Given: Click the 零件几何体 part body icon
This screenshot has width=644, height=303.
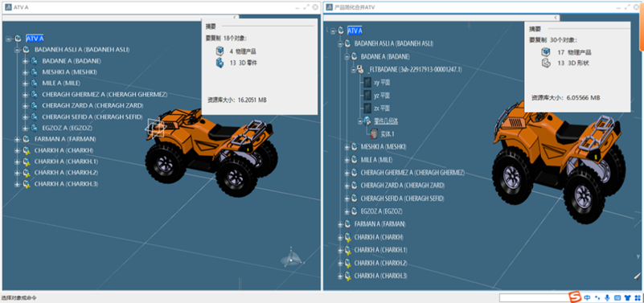Looking at the screenshot, I should pos(367,121).
